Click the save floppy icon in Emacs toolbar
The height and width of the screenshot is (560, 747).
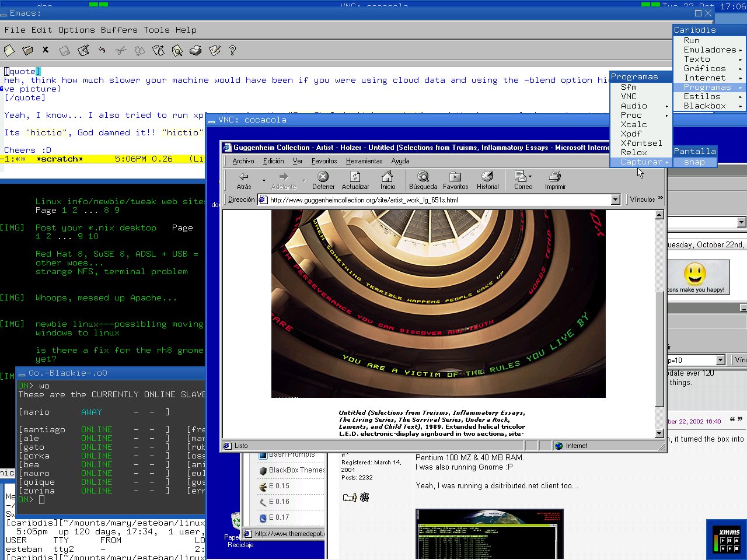coord(64,51)
